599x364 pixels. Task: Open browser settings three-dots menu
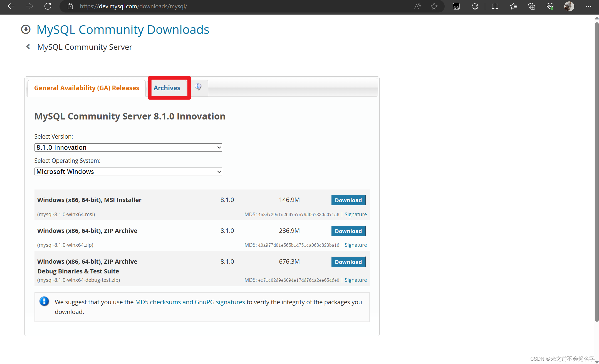588,6
